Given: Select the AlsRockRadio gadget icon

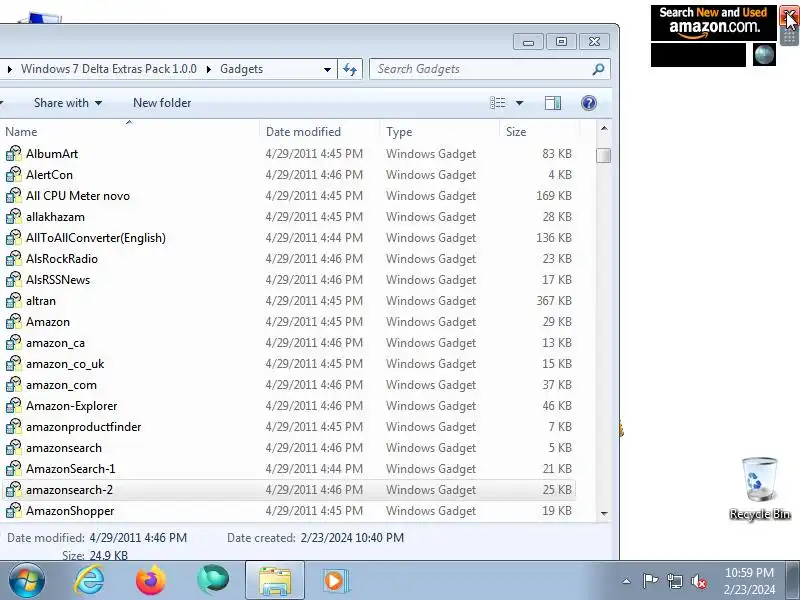Looking at the screenshot, I should click(14, 259).
